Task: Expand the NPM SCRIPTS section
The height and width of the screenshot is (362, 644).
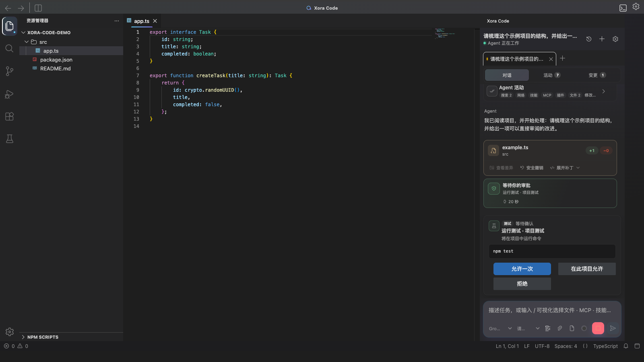Action: (23, 337)
